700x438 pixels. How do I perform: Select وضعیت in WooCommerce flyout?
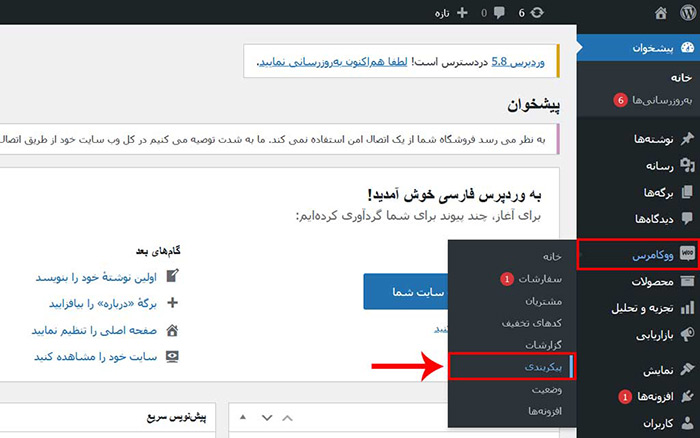(x=547, y=389)
